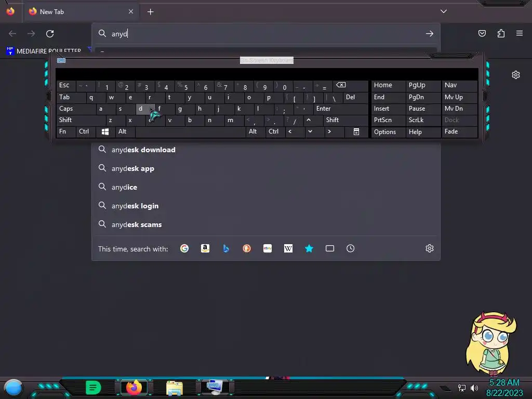Open Firefox from the taskbar

coord(134,388)
